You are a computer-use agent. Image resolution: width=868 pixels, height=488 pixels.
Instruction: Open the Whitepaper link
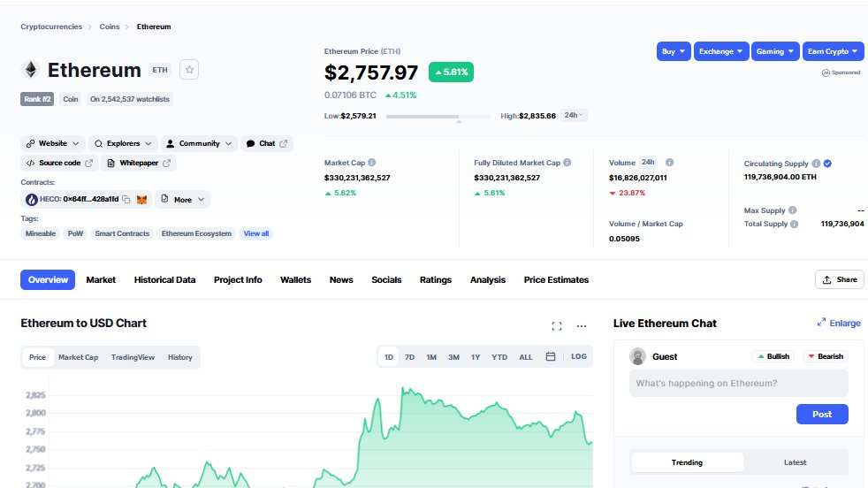click(139, 163)
